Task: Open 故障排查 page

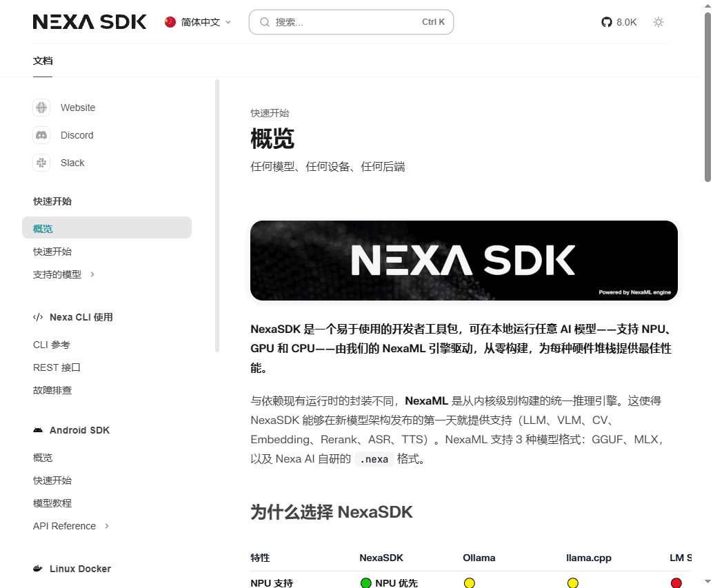Action: pyautogui.click(x=52, y=390)
